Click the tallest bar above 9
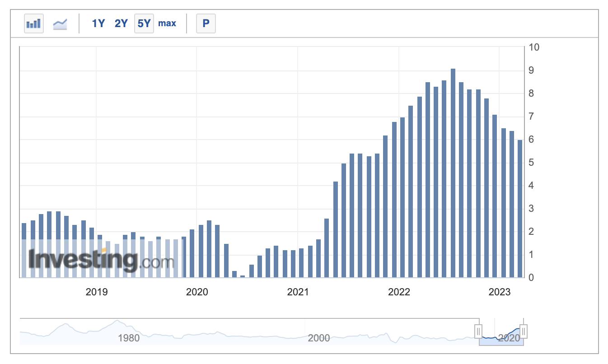 pyautogui.click(x=453, y=173)
